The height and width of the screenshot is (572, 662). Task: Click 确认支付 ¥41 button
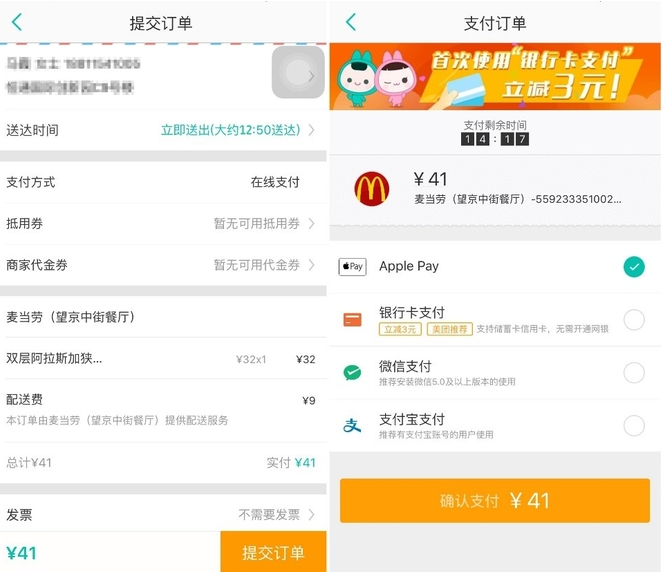tap(495, 501)
